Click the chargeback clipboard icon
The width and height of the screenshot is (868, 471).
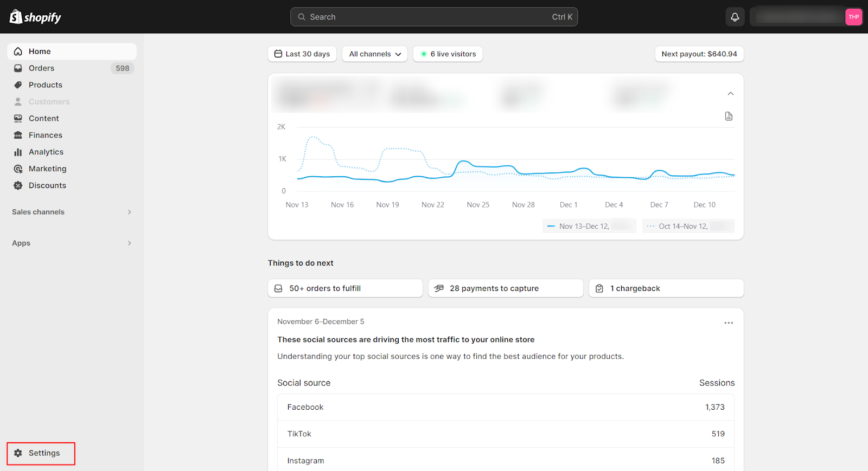(x=599, y=288)
